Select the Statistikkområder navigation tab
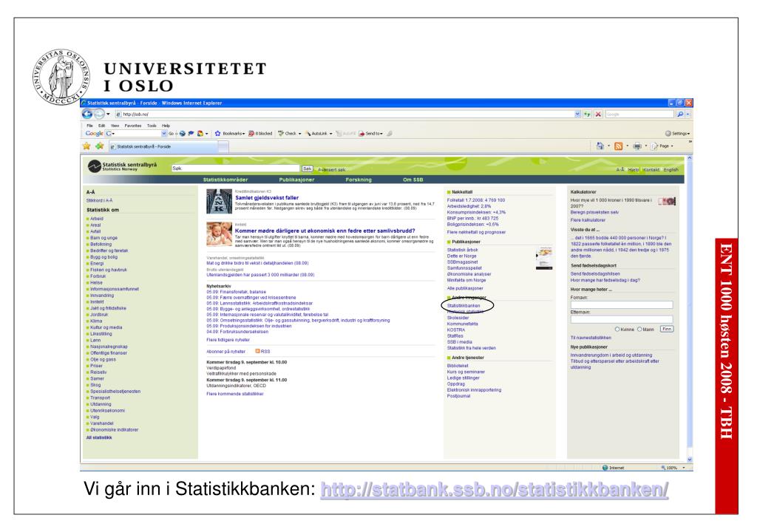 pos(225,180)
